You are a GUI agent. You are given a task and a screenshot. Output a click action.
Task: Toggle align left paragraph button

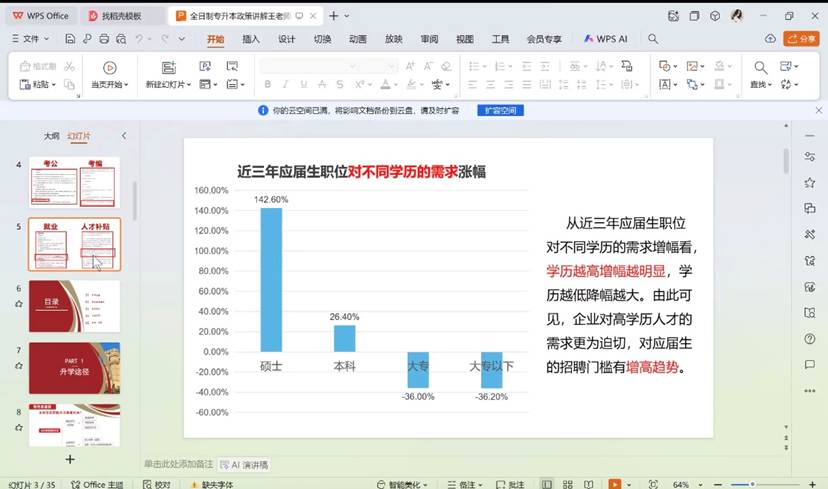coord(473,84)
